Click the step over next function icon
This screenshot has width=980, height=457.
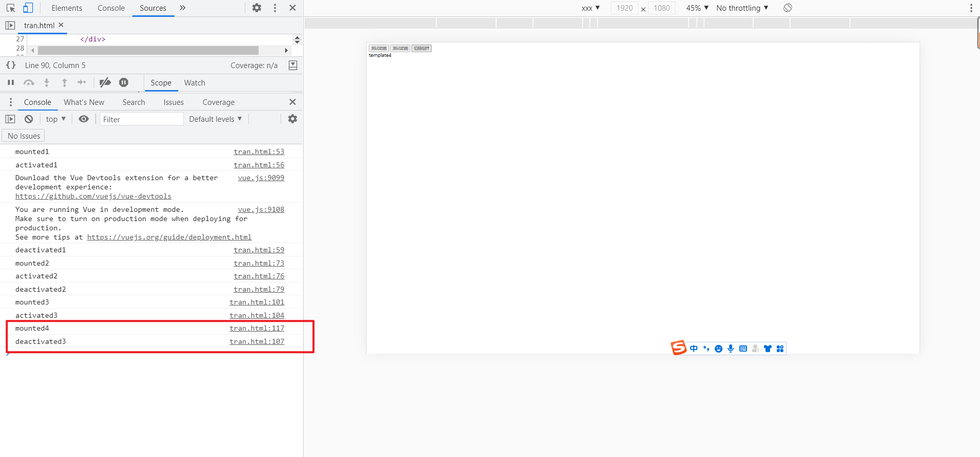(29, 82)
